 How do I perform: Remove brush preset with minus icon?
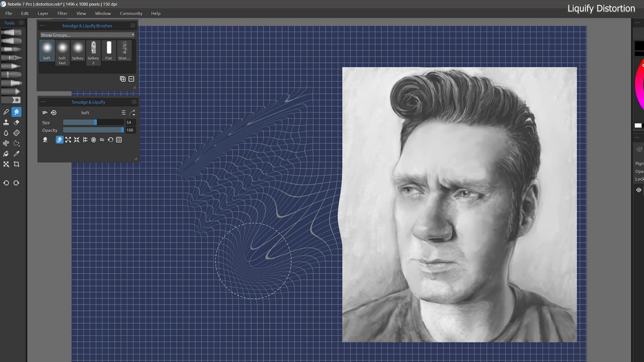pos(131,79)
